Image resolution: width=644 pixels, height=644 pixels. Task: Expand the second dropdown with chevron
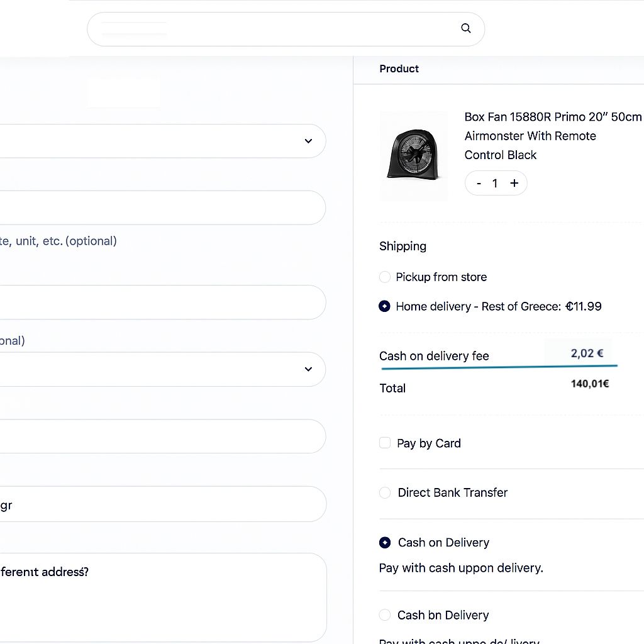(308, 369)
